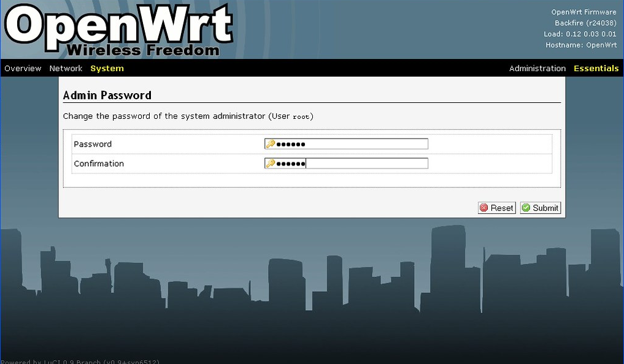Viewport: 624px width, 364px height.
Task: Click the Submit button
Action: [x=541, y=208]
